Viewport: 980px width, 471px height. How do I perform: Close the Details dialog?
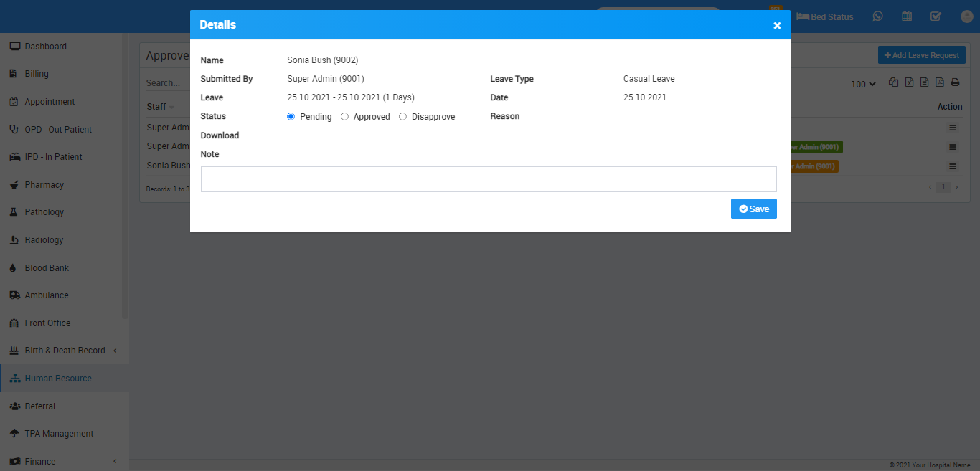pyautogui.click(x=777, y=25)
